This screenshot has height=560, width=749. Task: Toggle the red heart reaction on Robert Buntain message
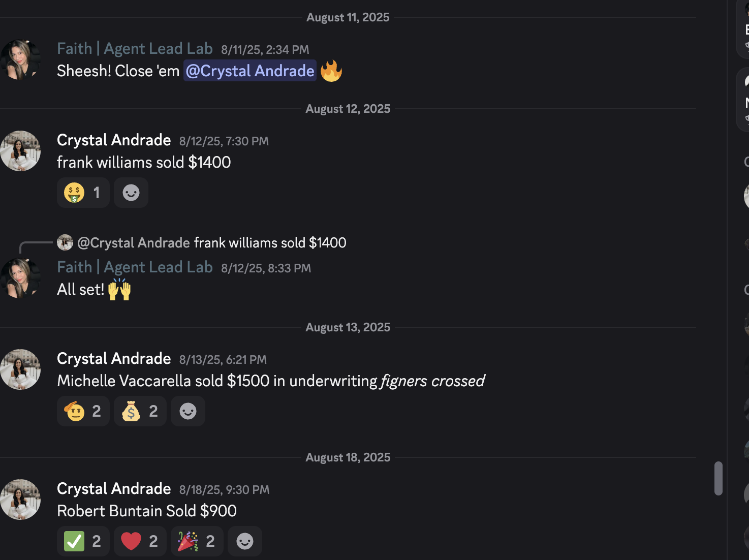click(x=140, y=541)
